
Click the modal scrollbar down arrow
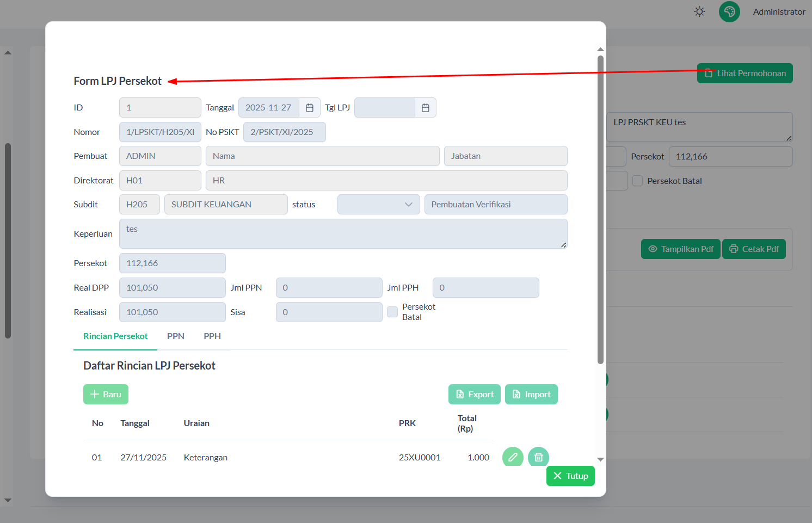(x=600, y=459)
